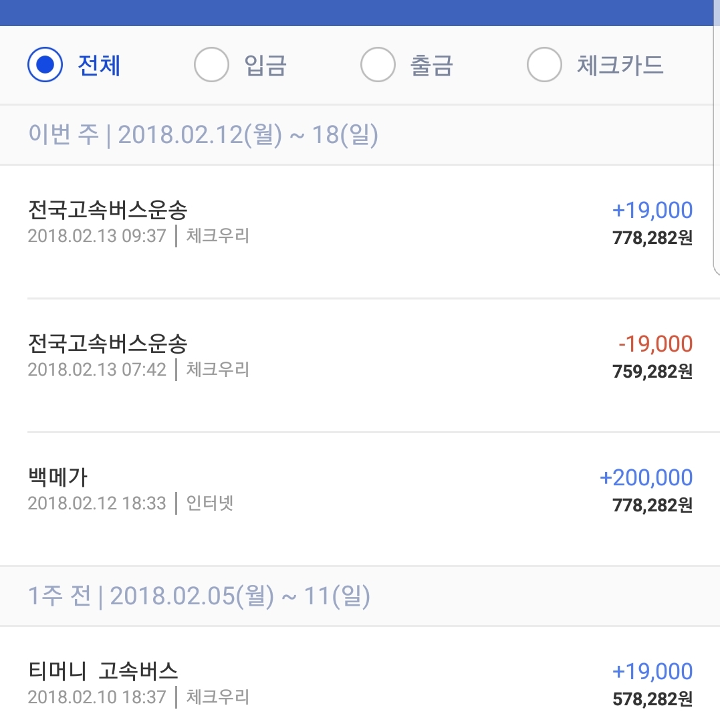
Task: Click the 전체 filter label
Action: point(99,66)
